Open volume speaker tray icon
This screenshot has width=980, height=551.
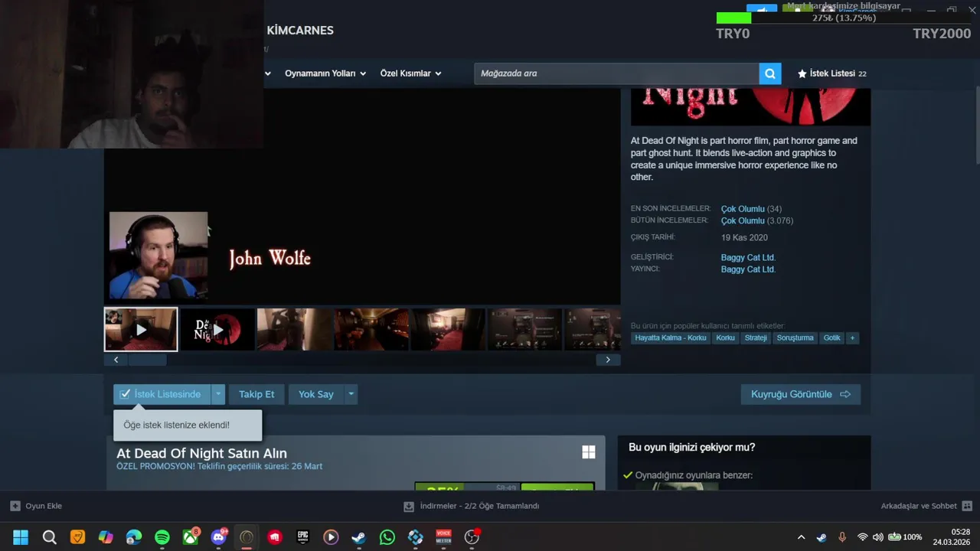pos(878,537)
